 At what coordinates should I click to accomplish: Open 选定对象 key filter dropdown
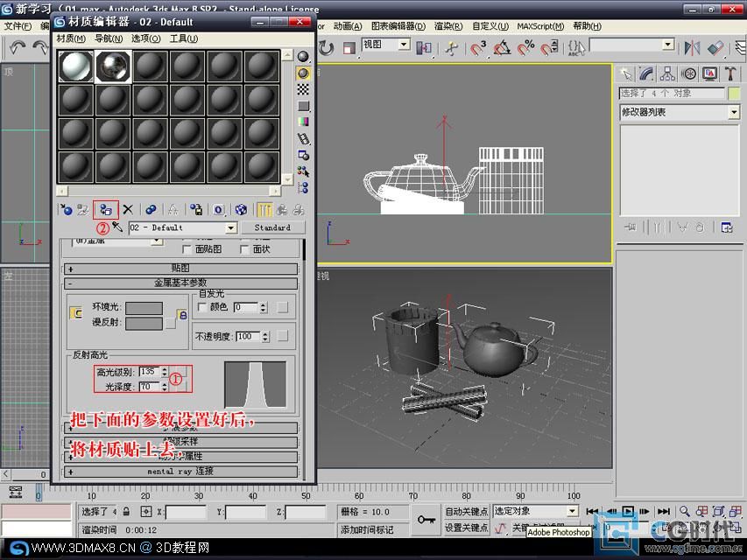tap(572, 511)
